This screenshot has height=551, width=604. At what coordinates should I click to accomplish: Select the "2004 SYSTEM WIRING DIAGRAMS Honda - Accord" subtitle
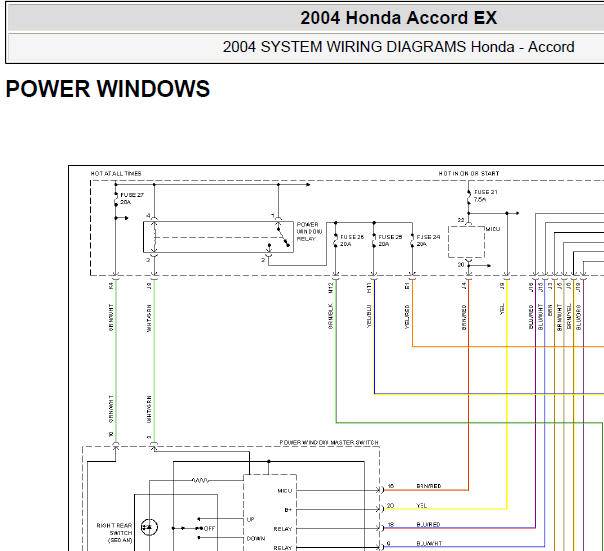[399, 47]
